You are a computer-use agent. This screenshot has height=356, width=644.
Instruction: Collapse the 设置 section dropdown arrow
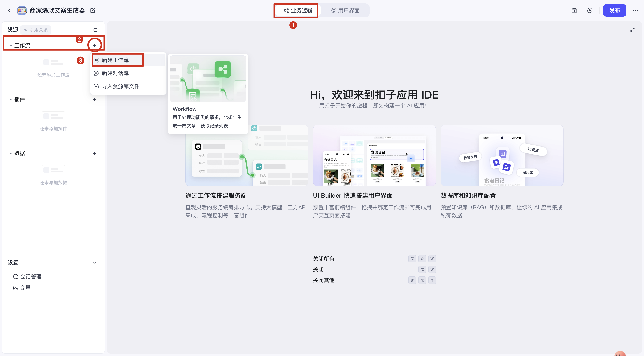tap(95, 263)
